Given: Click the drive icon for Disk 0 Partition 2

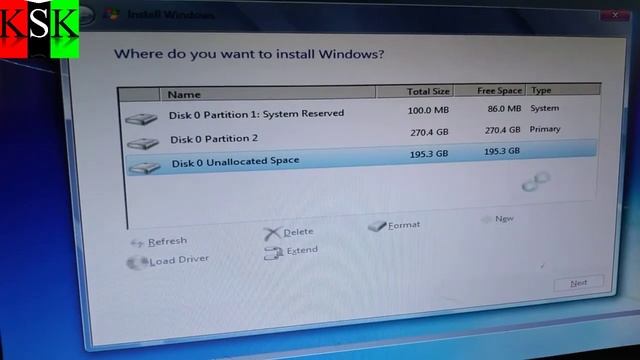Looking at the screenshot, I should pyautogui.click(x=143, y=143).
